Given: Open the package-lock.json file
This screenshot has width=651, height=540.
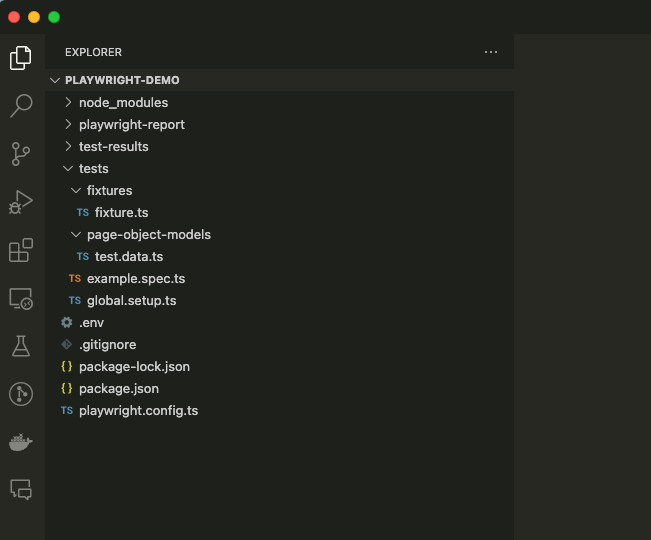Looking at the screenshot, I should [135, 367].
